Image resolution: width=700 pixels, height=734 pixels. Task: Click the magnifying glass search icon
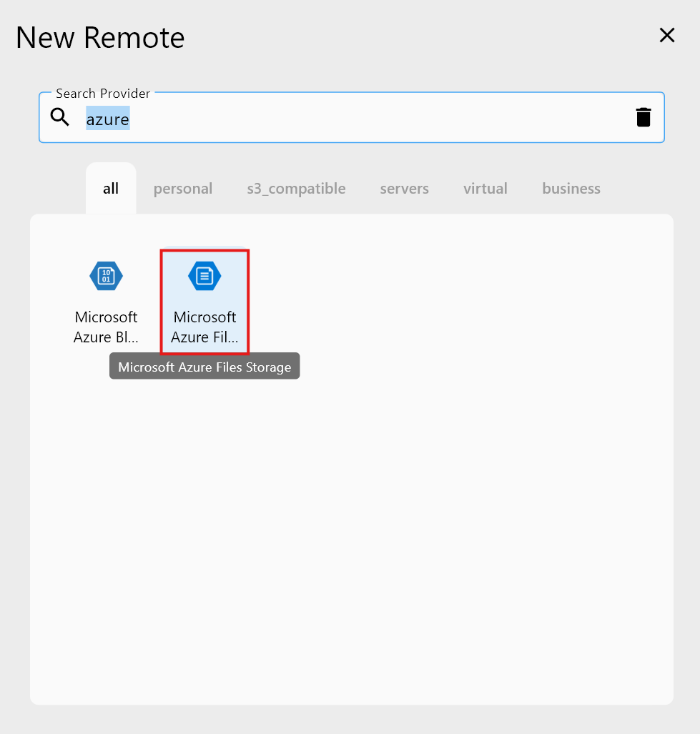pos(59,117)
